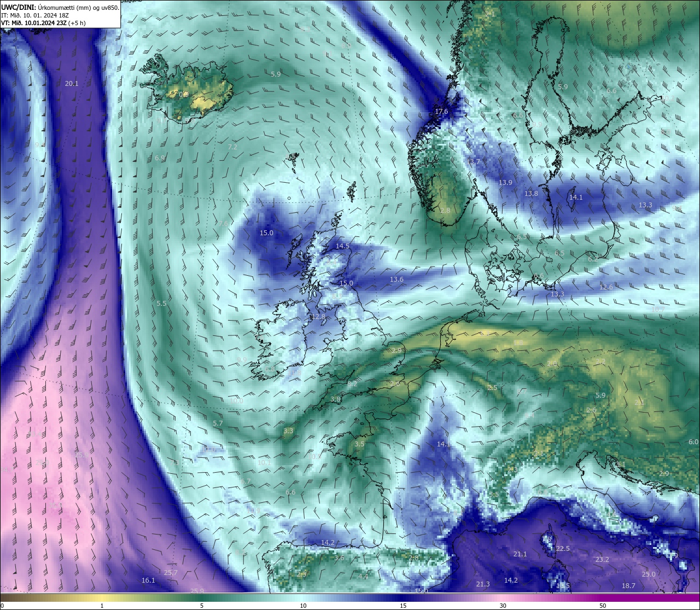Click the 1 label on the color scale
This screenshot has height=610, width=700.
pos(102,606)
